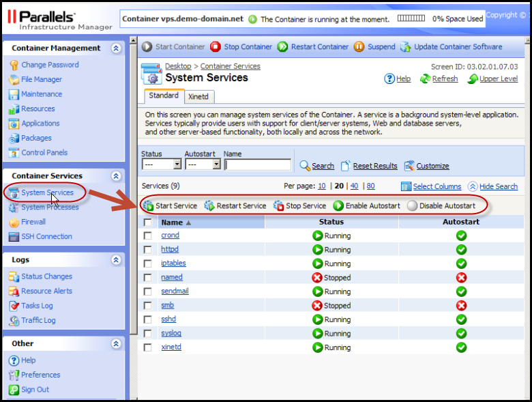The image size is (532, 402).
Task: Click Refresh link
Action: [x=445, y=78]
